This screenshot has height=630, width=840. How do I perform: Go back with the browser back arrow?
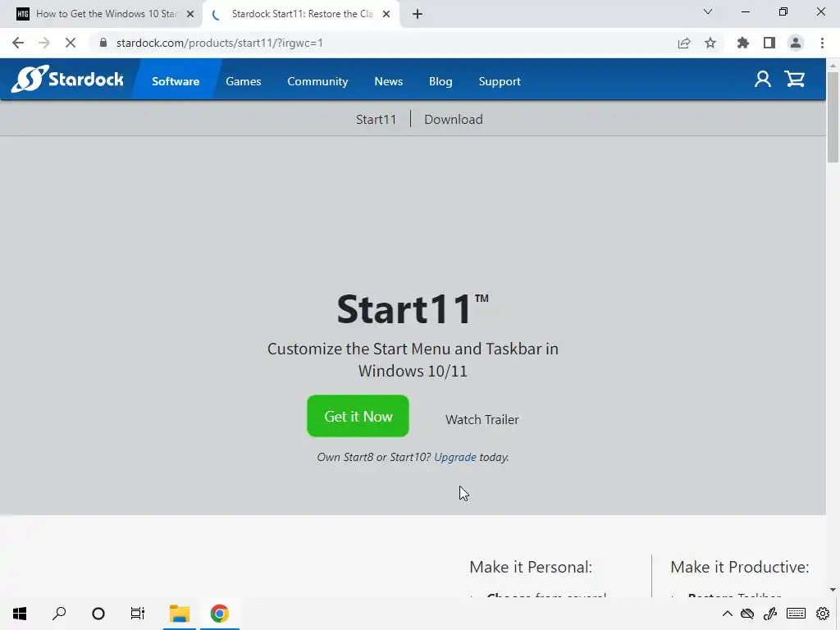coord(18,43)
